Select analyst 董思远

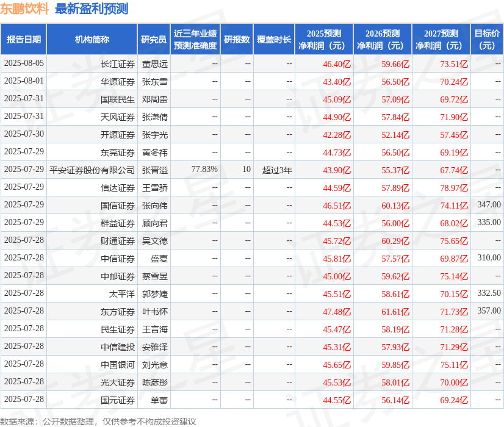pyautogui.click(x=155, y=64)
